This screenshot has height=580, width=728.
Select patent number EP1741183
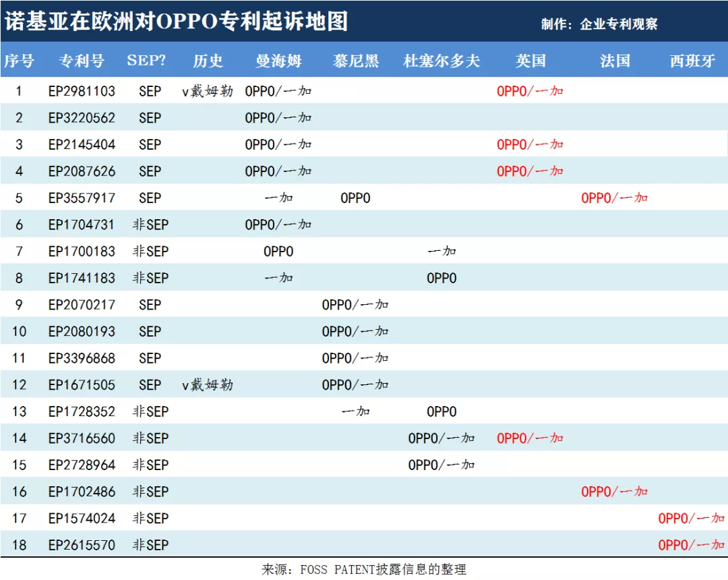(x=82, y=278)
